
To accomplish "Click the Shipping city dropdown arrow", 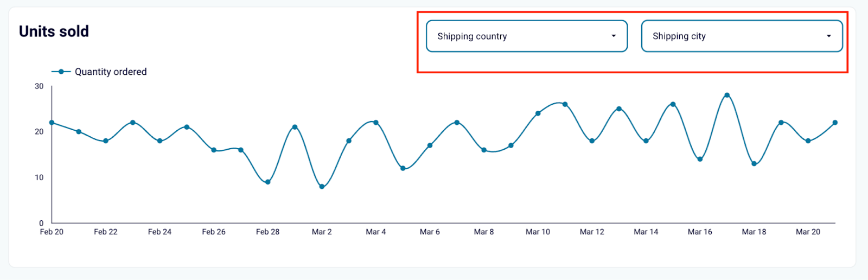I will click(828, 36).
